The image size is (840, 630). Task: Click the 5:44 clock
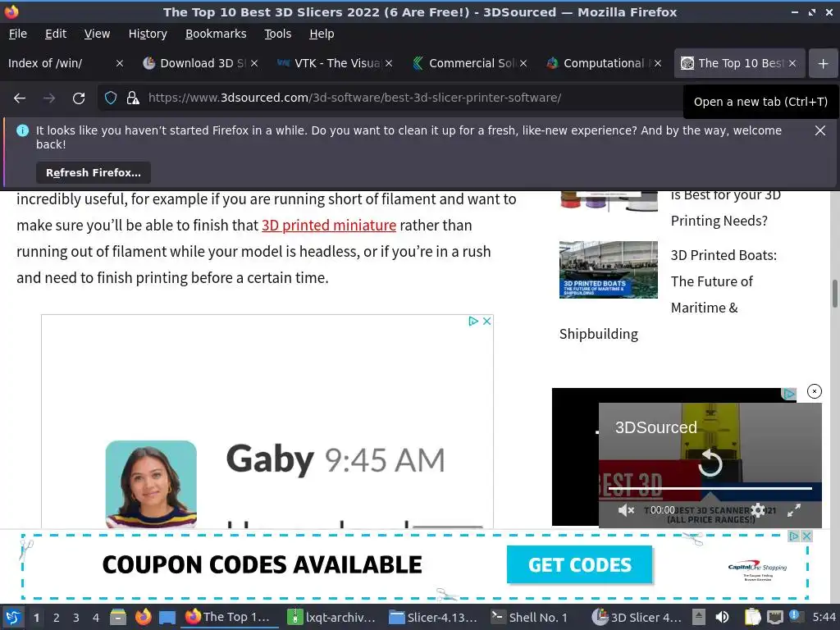tap(824, 617)
